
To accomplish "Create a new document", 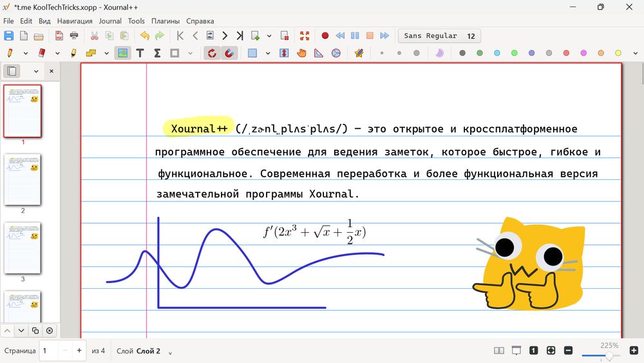I will [24, 35].
